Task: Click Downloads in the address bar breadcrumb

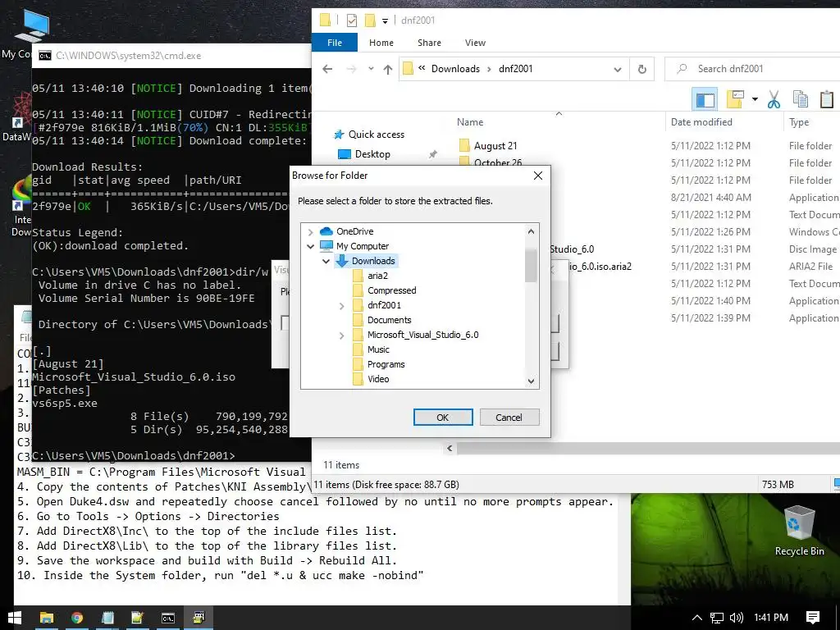Action: (455, 69)
